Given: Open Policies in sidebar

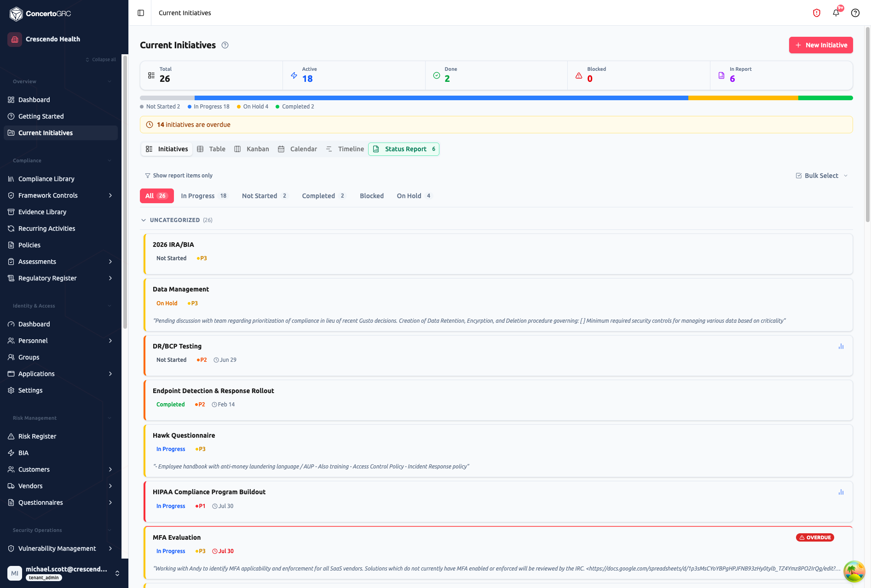Looking at the screenshot, I should pyautogui.click(x=61, y=245).
